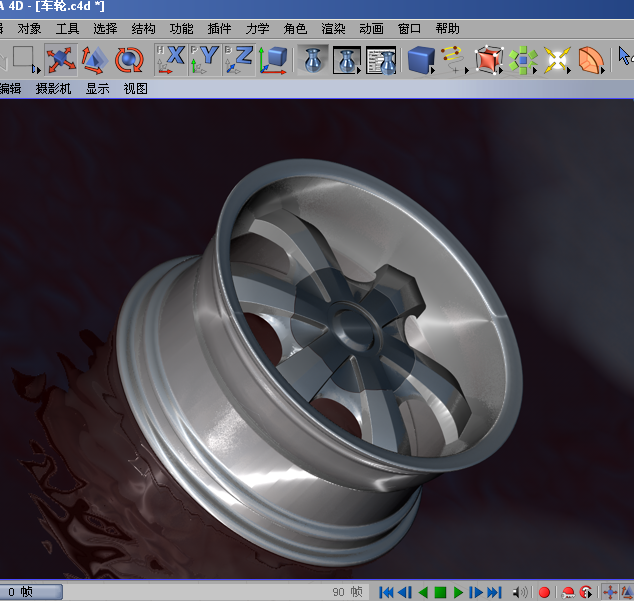Open the 插件 menu

tap(219, 29)
